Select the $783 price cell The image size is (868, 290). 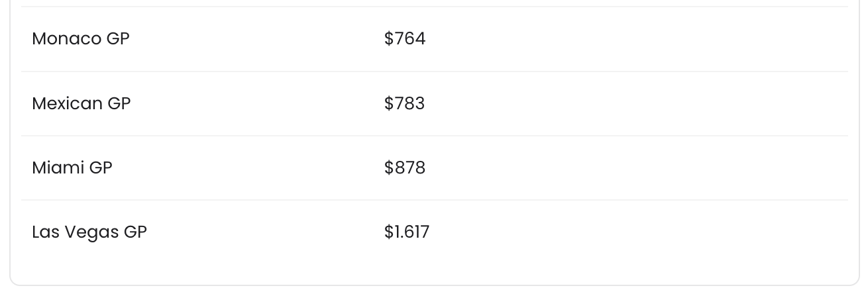(404, 103)
